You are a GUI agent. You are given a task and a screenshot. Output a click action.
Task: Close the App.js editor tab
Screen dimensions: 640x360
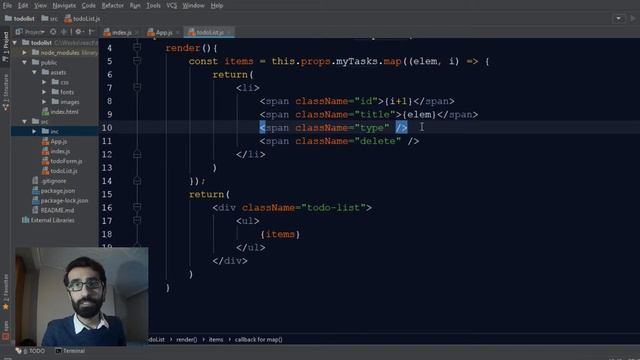(178, 32)
